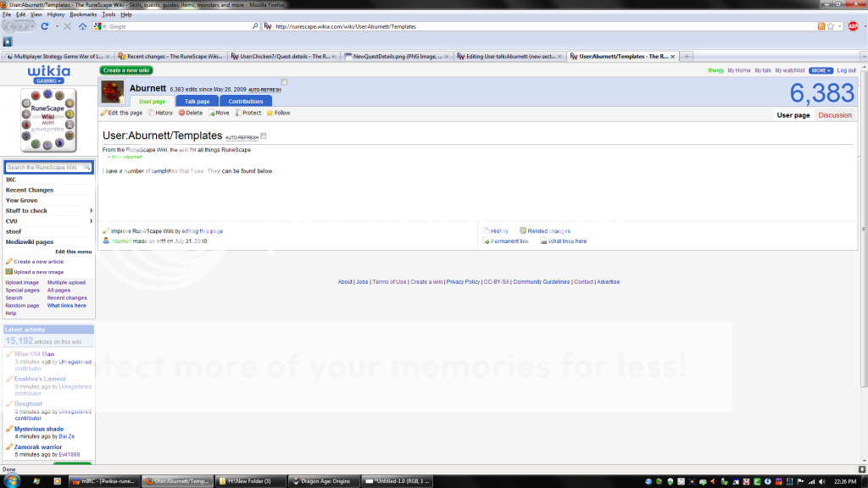Enable auto-refresh checkbox next to page title
This screenshot has height=488, width=868.
pos(264,136)
